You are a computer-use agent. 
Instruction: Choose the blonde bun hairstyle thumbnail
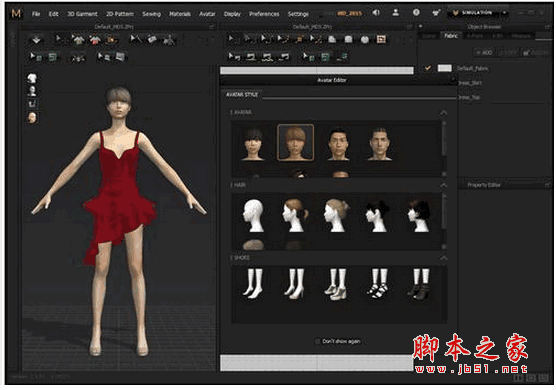(x=337, y=215)
